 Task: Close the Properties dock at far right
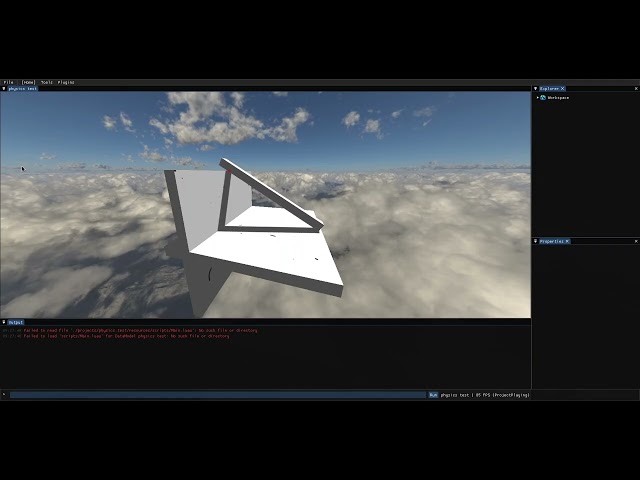[x=635, y=241]
